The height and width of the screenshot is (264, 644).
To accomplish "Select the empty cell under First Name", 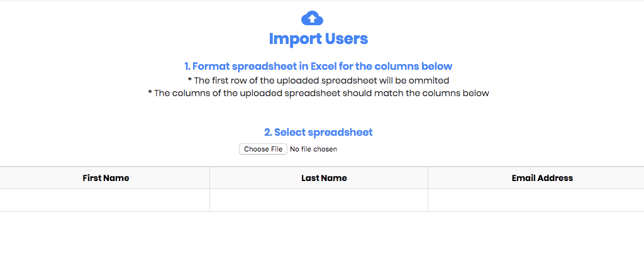I will coord(105,201).
